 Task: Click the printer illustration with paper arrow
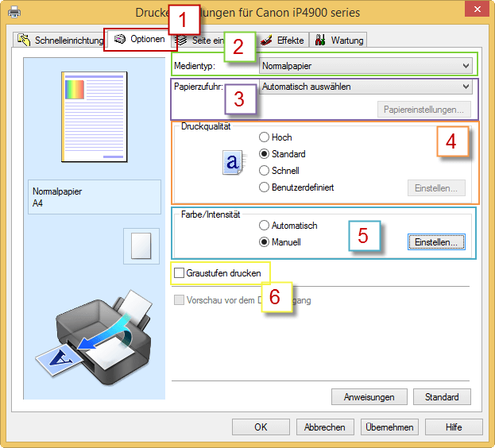tap(94, 337)
